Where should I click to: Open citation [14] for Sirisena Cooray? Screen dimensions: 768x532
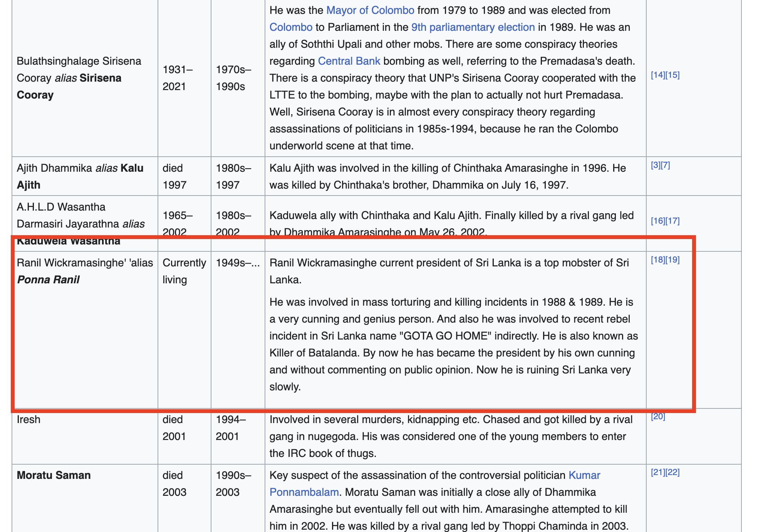click(658, 75)
